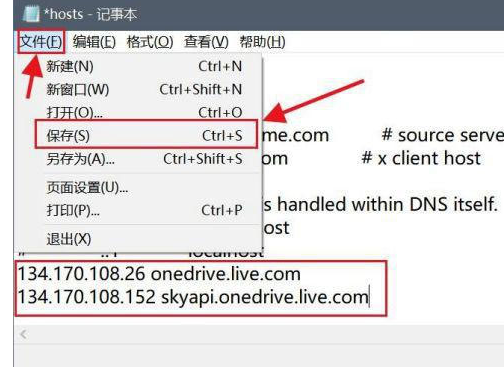Click the '*hosts - 记事本' window title
Screen dimensions: 504x367
(x=90, y=14)
